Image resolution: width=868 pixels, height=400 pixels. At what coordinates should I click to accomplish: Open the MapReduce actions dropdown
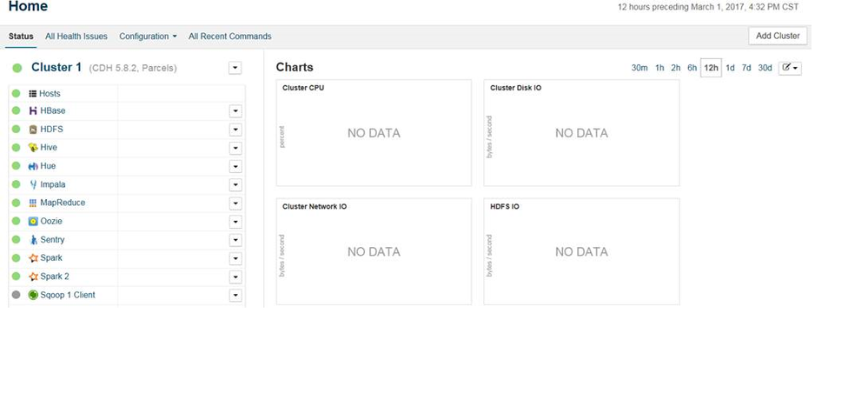point(235,203)
